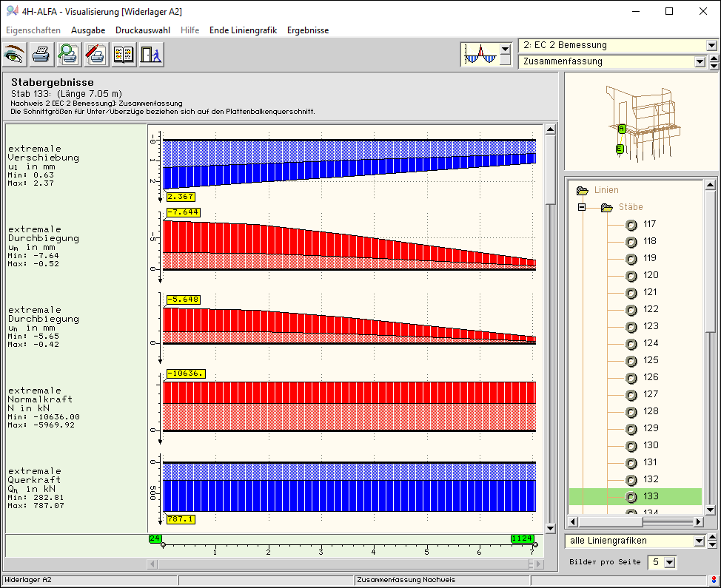This screenshot has height=588, width=721.
Task: Click green node marker 1124 on axis
Action: 522,538
